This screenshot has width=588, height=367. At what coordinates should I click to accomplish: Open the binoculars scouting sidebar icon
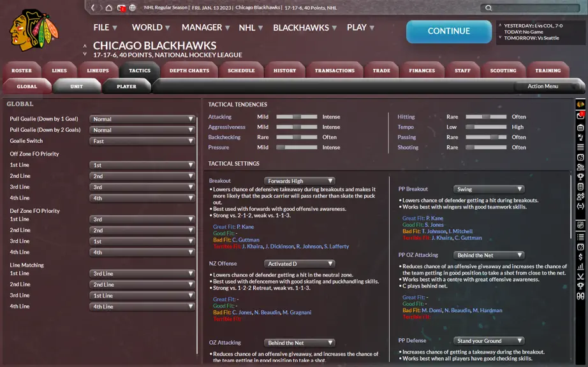coord(580,296)
